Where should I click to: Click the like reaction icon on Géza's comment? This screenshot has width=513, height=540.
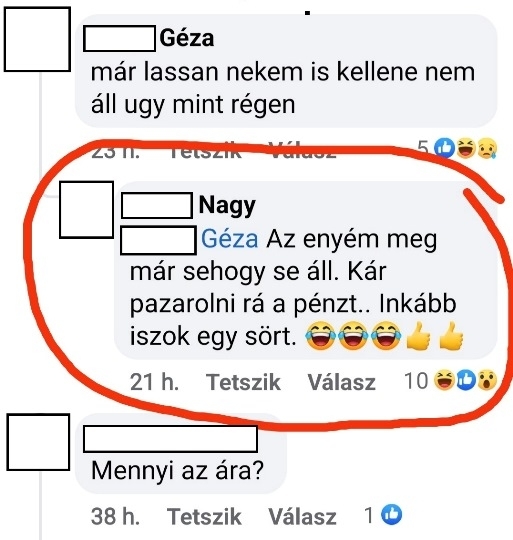tap(444, 148)
